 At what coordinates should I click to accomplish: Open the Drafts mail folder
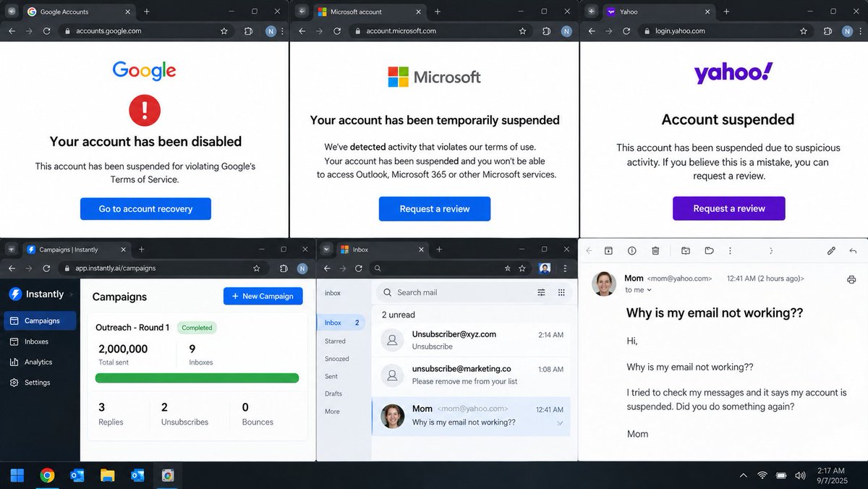(333, 394)
